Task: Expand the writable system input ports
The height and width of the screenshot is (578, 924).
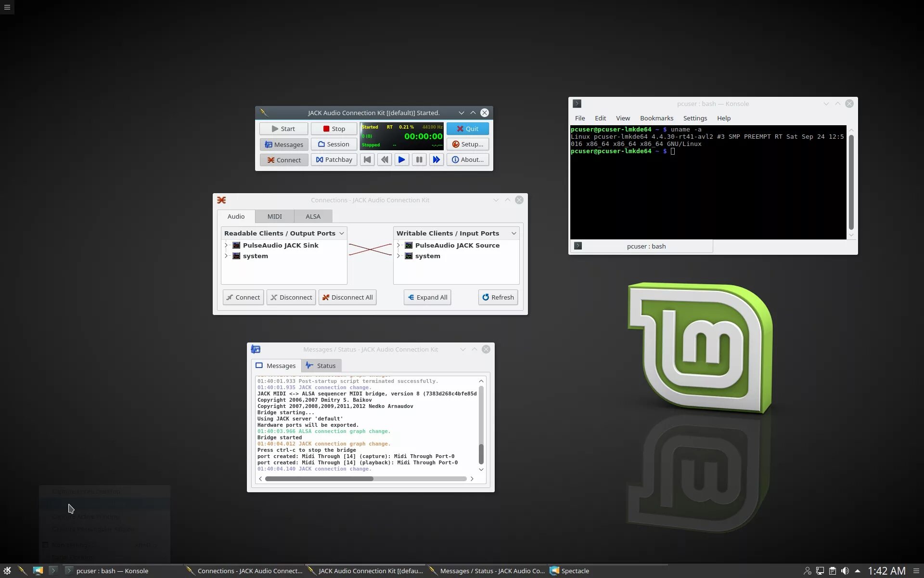Action: pos(398,256)
